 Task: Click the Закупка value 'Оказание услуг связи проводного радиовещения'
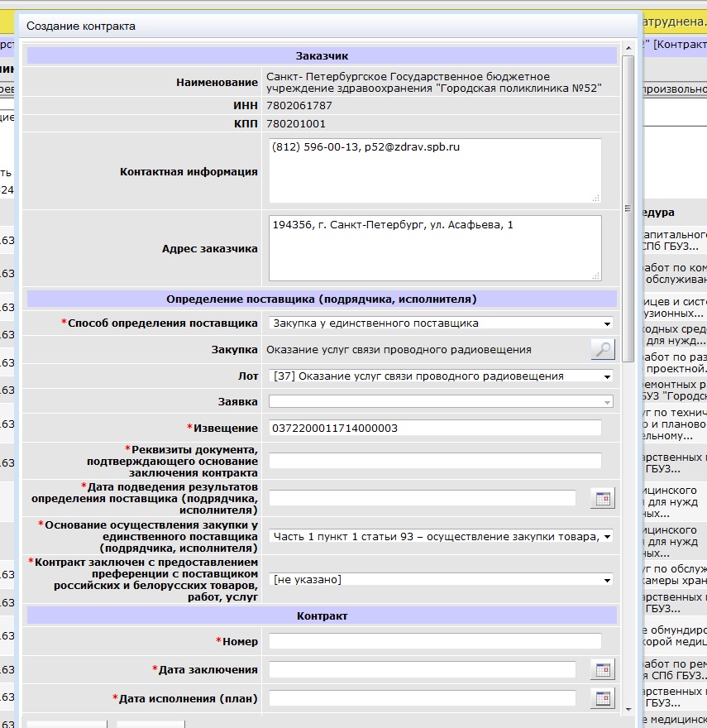(399, 350)
